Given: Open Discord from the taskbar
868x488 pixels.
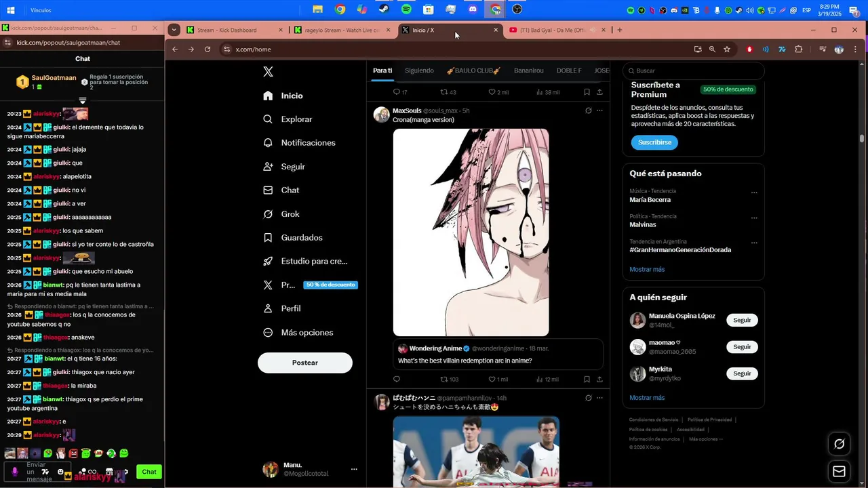Looking at the screenshot, I should tap(473, 10).
